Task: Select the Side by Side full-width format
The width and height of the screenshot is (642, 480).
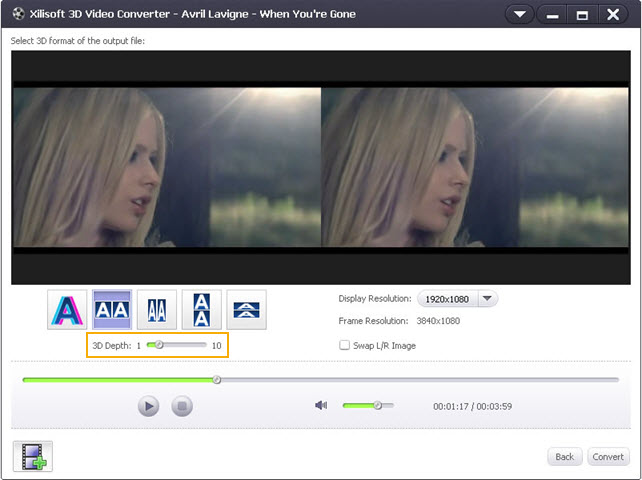Action: coord(112,310)
